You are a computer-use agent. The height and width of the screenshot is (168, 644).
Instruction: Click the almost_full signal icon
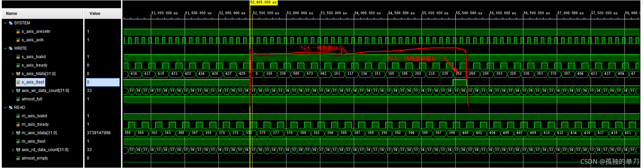tap(18, 99)
